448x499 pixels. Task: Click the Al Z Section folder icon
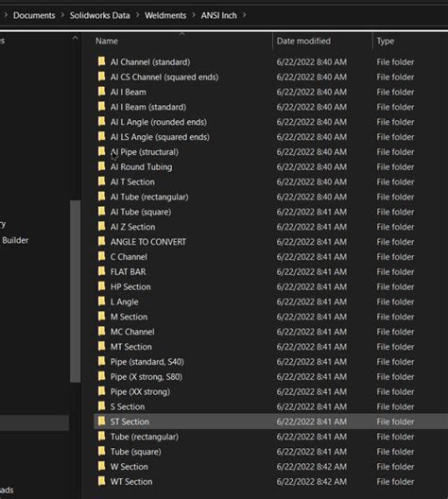(101, 226)
